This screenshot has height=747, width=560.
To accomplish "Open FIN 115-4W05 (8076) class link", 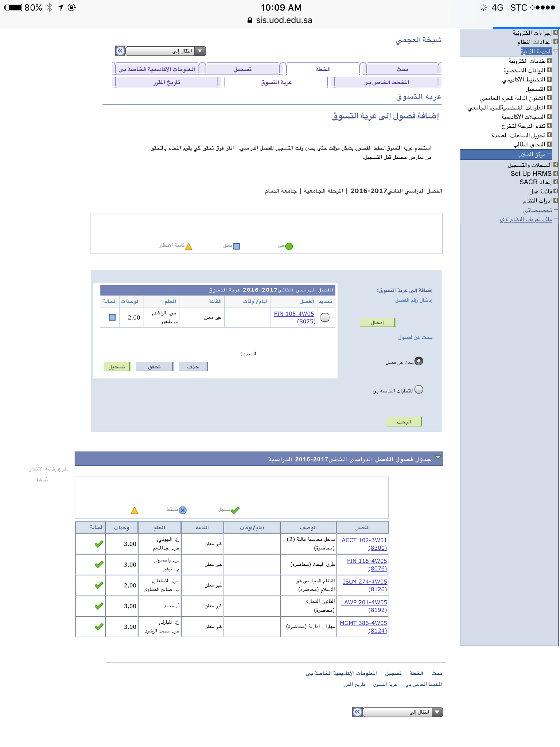I will click(367, 564).
